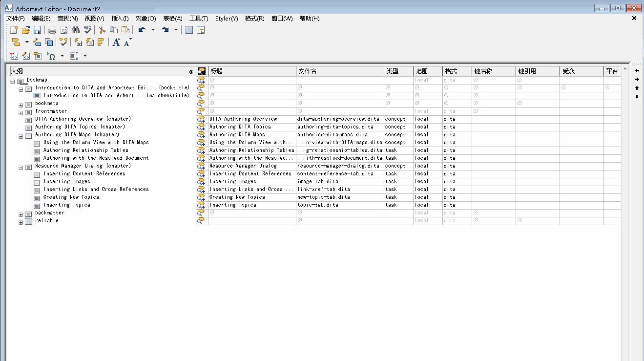Click the 文件名 column header
Image resolution: width=644 pixels, height=361 pixels.
coord(340,71)
